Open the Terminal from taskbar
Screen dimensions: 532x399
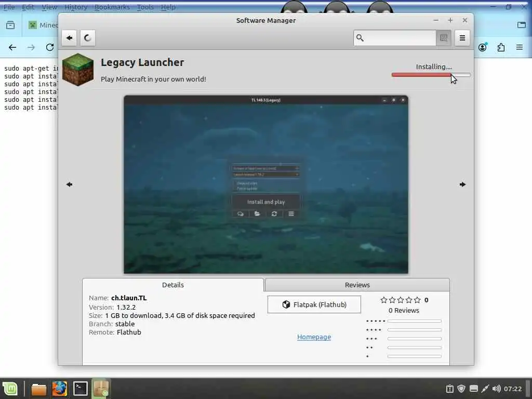[x=81, y=389]
